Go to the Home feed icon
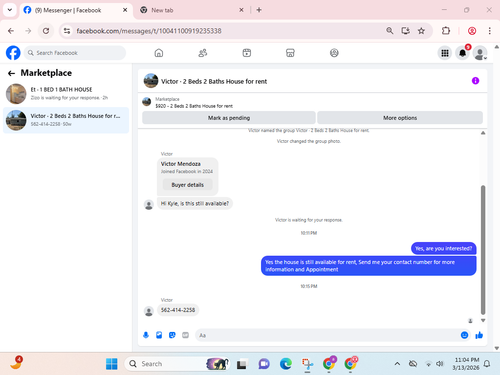The image size is (500, 375). point(159,53)
